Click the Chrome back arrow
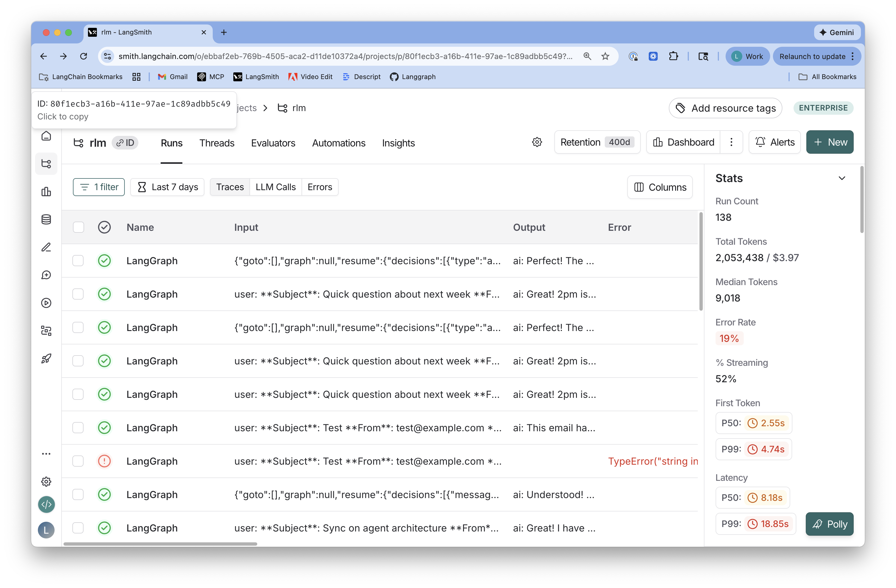Viewport: 896px width, 588px height. pos(44,56)
